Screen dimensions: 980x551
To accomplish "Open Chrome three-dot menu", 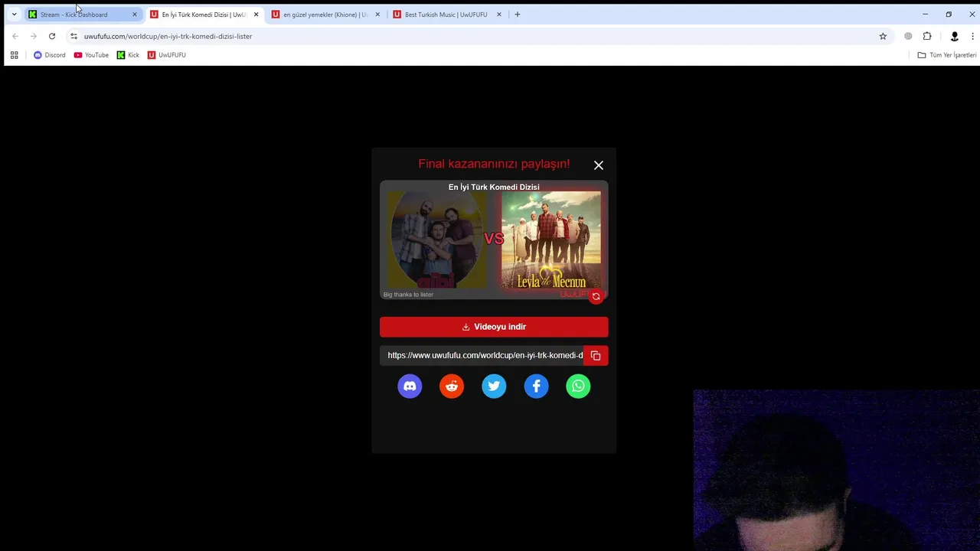I will pyautogui.click(x=973, y=36).
